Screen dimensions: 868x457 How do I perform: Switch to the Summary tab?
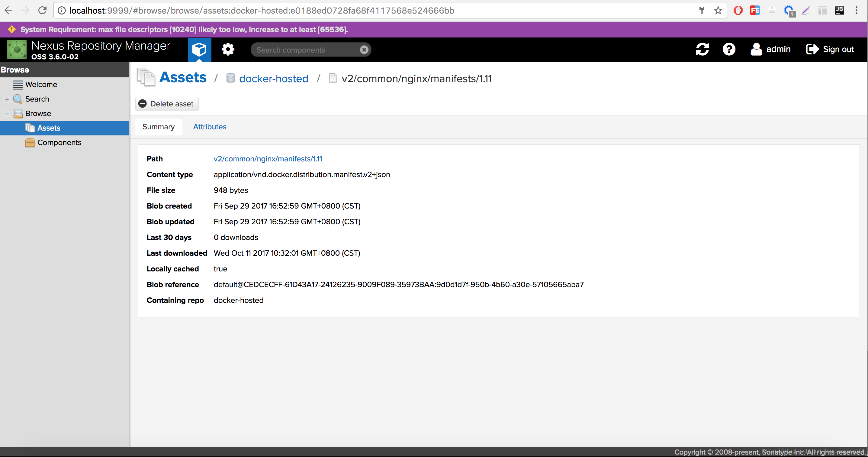[158, 127]
